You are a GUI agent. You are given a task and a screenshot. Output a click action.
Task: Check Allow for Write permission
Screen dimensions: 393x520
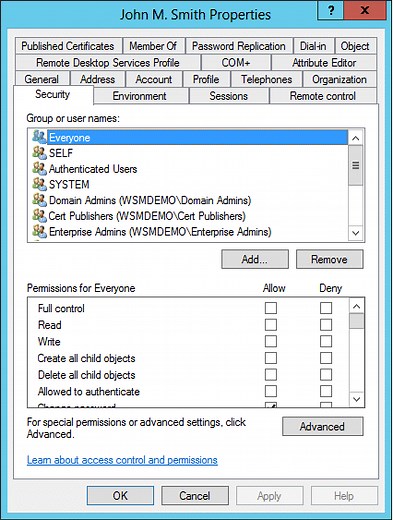coord(271,341)
